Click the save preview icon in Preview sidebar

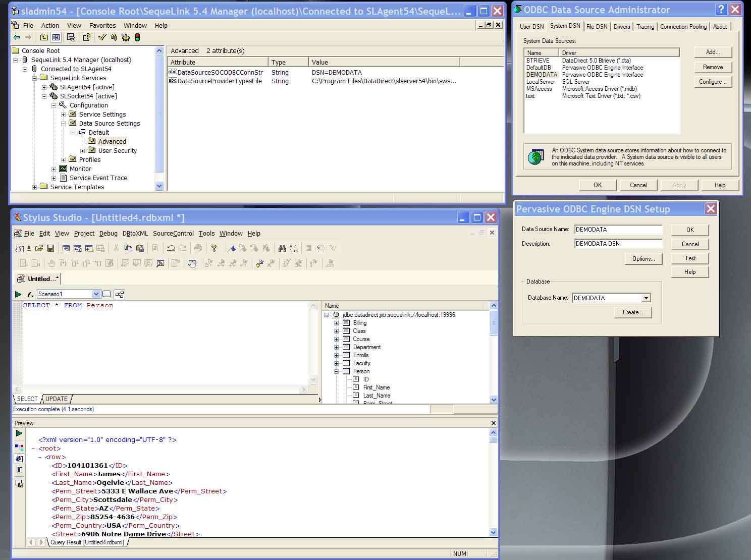tap(19, 484)
